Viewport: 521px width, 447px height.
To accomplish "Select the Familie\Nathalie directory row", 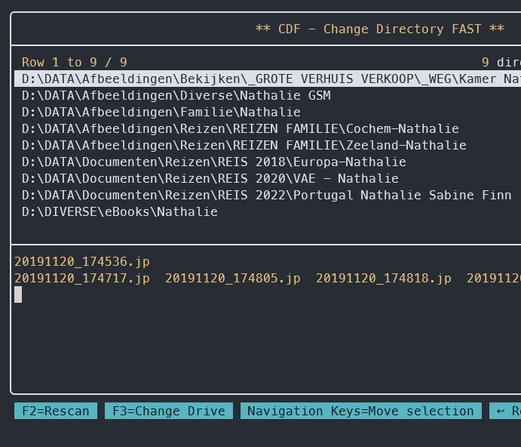I will coord(161,112).
